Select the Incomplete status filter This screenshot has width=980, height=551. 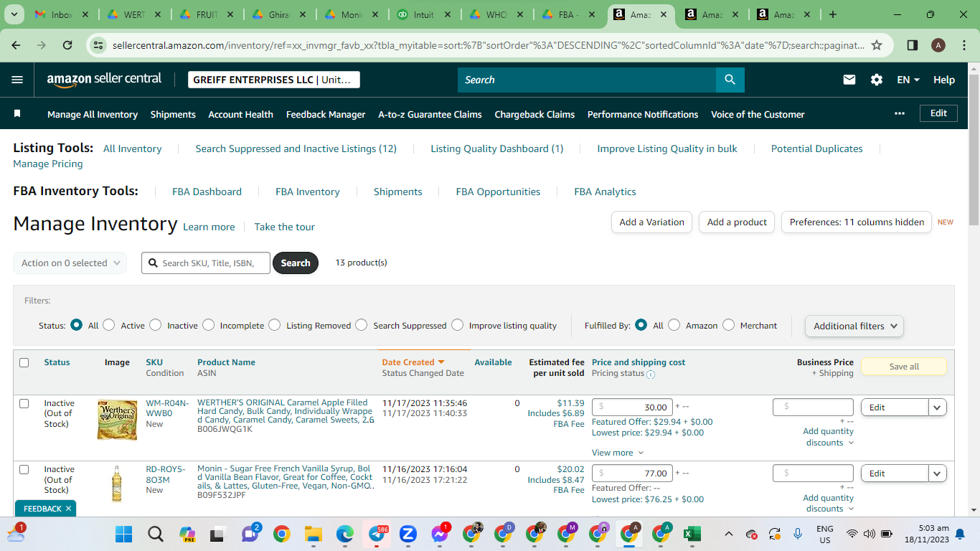click(209, 325)
